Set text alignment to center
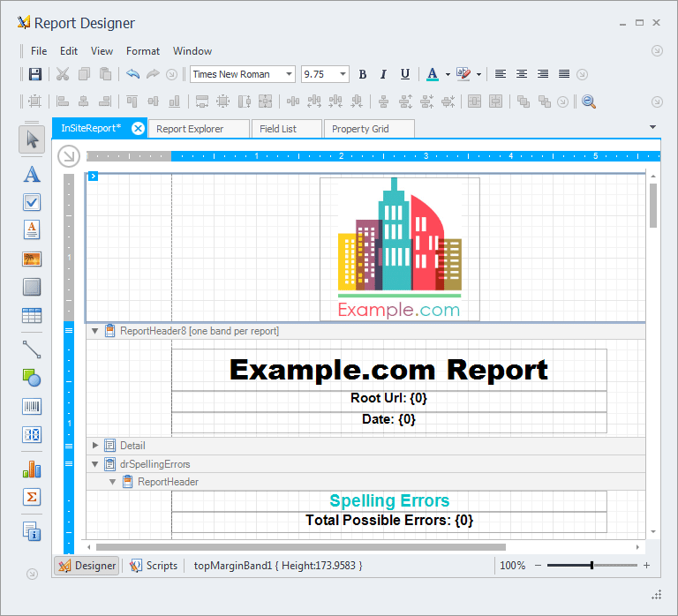This screenshot has height=616, width=678. point(522,74)
